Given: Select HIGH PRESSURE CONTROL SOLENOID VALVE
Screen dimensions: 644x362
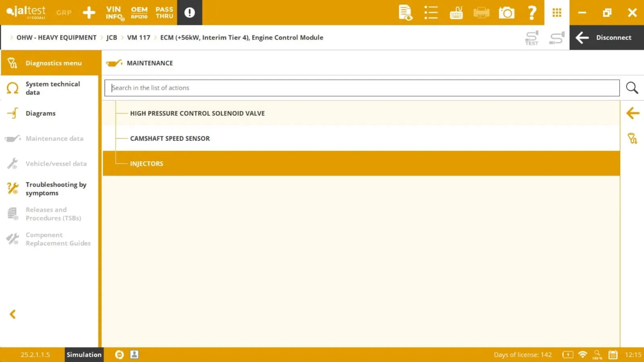Looking at the screenshot, I should (x=197, y=113).
